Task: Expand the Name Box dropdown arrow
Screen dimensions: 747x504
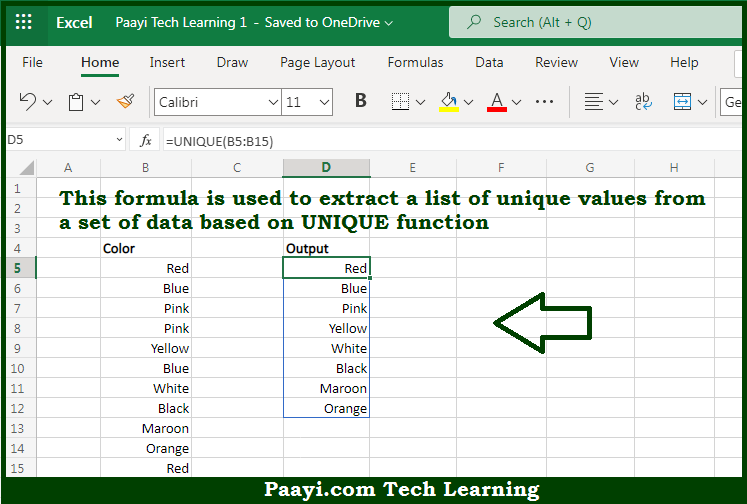Action: coord(119,140)
